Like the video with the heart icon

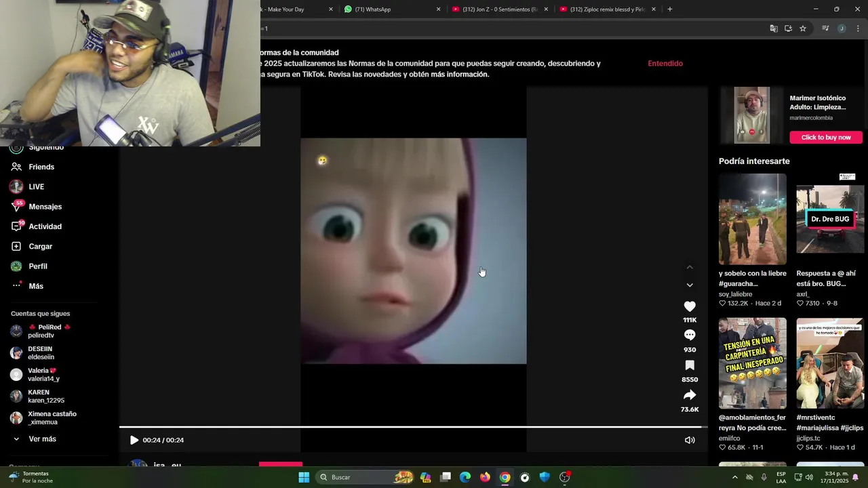pyautogui.click(x=690, y=306)
